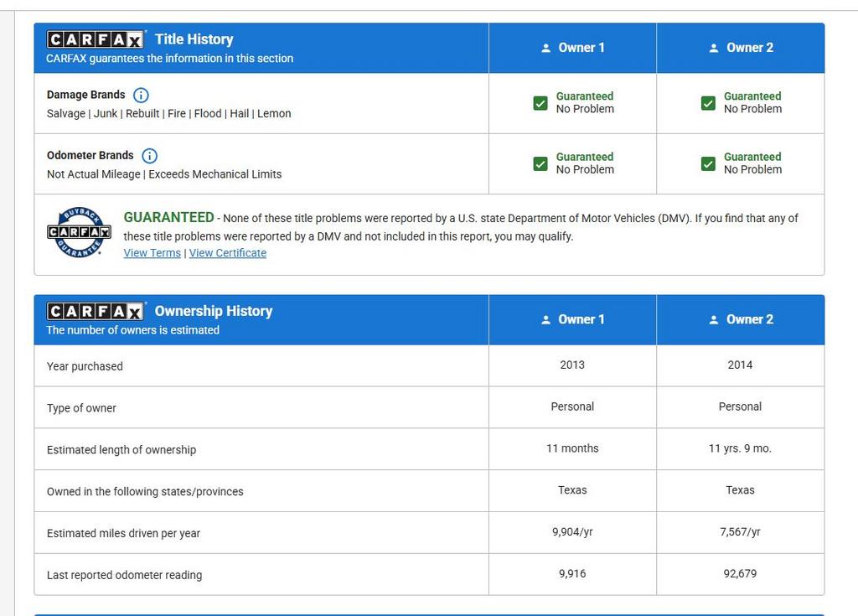Screen dimensions: 858x616
Task: Click Owner 2 person icon in Title History
Action: coord(714,48)
